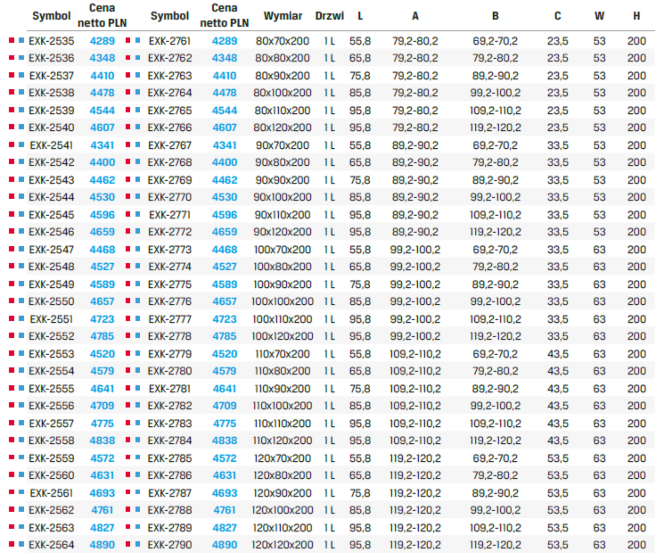The width and height of the screenshot is (656, 560).
Task: Click price 4890 next to EXK-2564
Action: [102, 545]
